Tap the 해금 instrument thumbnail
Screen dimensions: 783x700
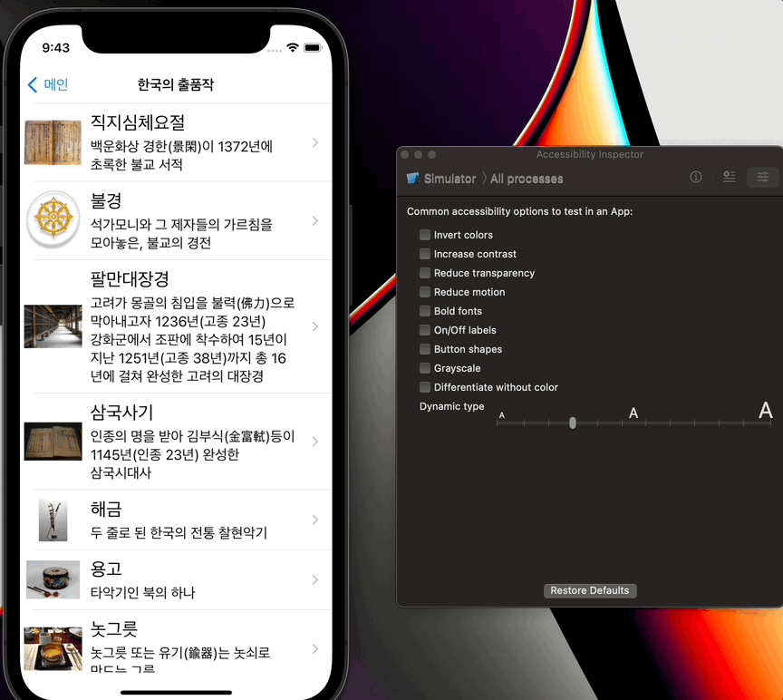[x=53, y=520]
